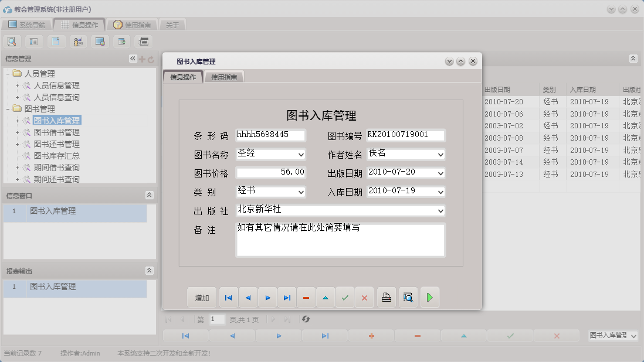Open the 出版社 publisher dropdown

tap(441, 210)
